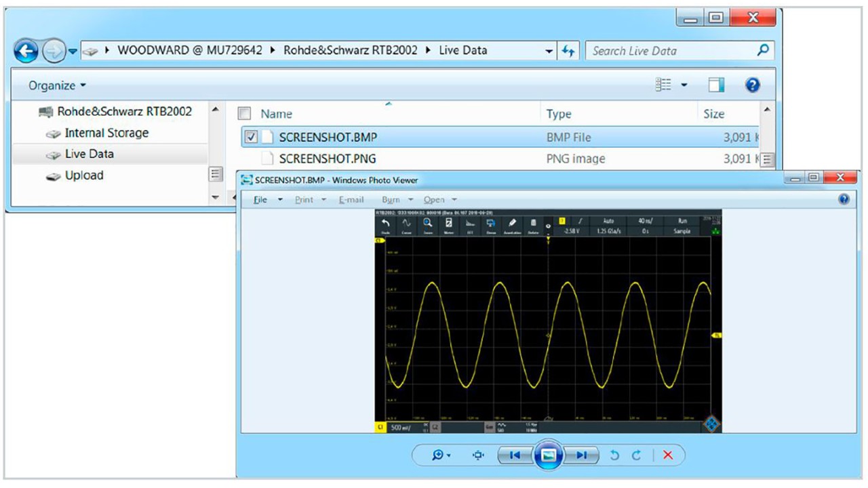Click navigation pane scrollbar down arrow

(x=215, y=197)
